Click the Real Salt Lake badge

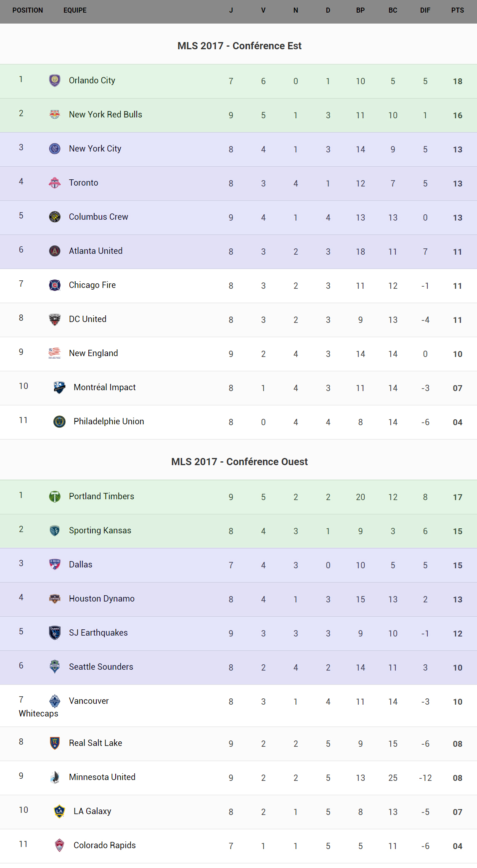point(55,743)
